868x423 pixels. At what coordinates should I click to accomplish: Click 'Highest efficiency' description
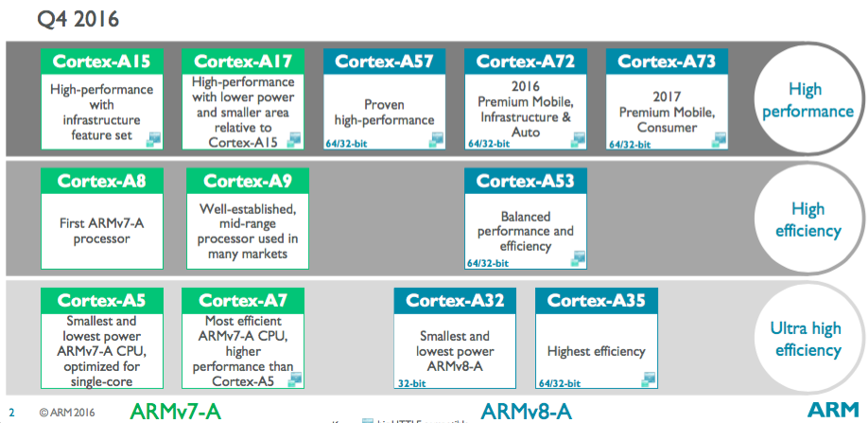[597, 351]
